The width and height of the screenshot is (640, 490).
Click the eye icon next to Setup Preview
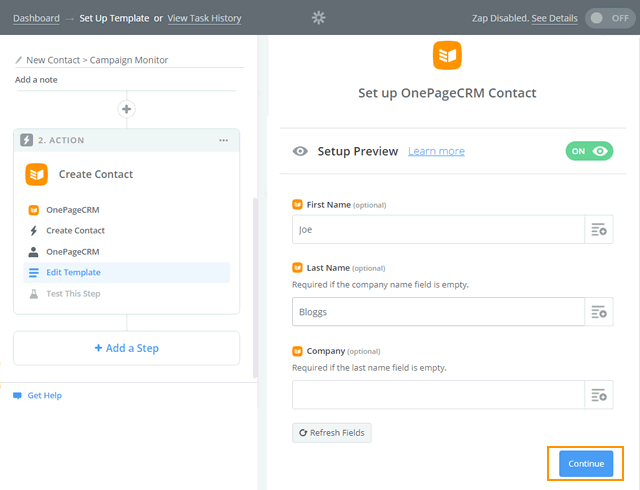tap(300, 151)
